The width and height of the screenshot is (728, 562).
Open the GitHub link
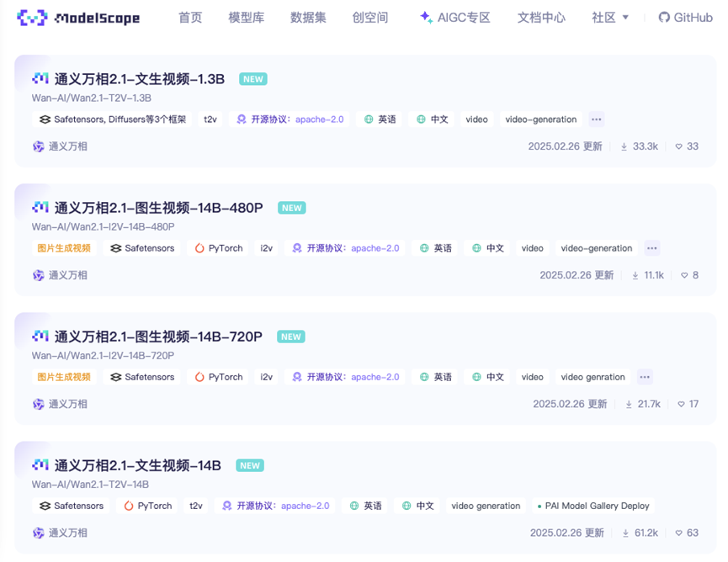coord(685,18)
